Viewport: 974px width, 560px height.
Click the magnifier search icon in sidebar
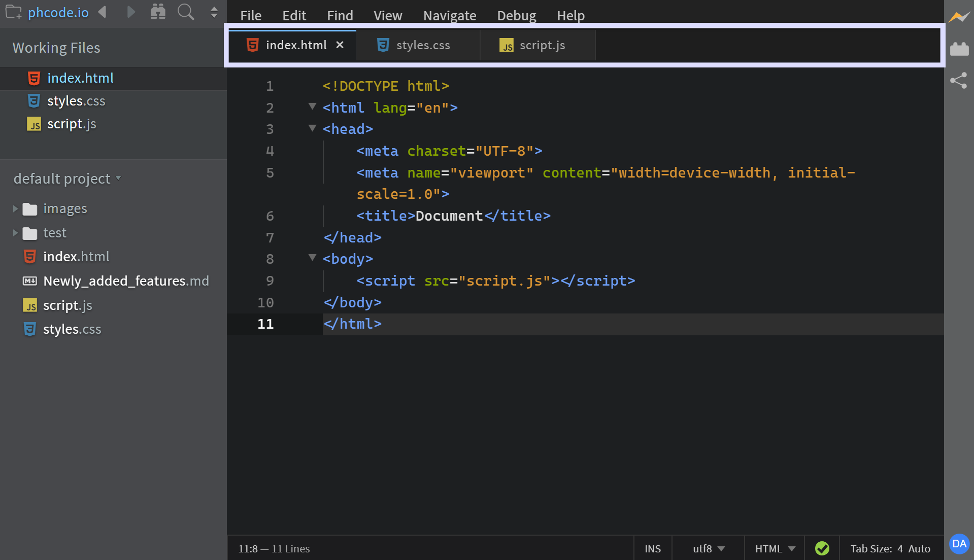pyautogui.click(x=186, y=12)
